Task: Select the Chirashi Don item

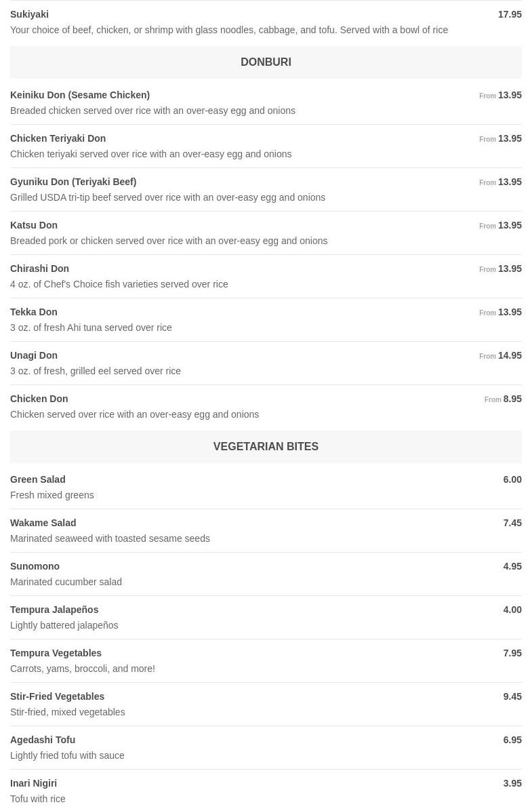Action: (39, 269)
